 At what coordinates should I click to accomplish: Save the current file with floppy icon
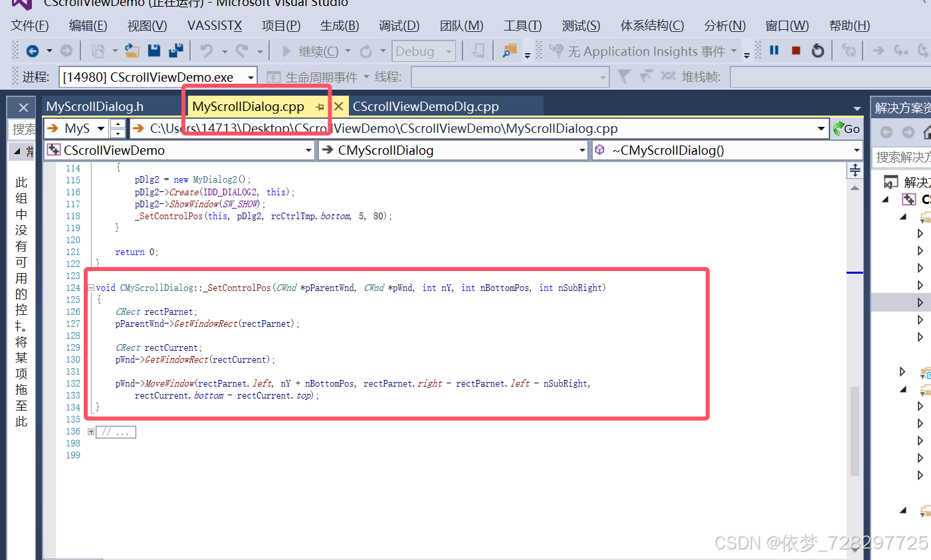154,50
